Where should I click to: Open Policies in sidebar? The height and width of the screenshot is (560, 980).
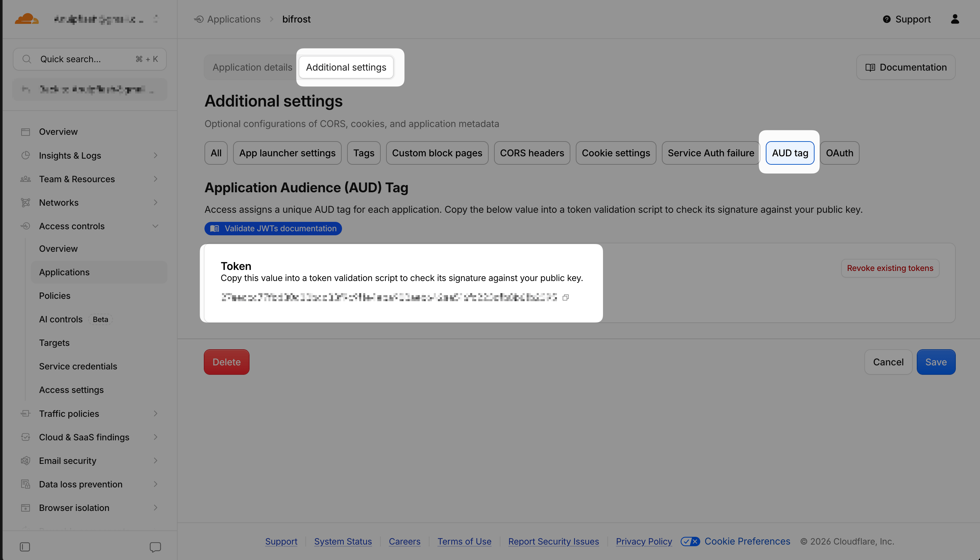click(x=54, y=296)
